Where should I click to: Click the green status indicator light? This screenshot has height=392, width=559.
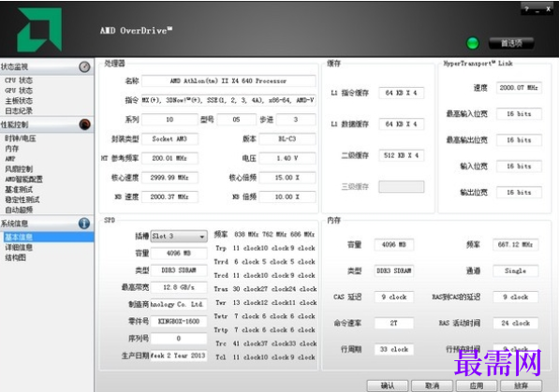(x=473, y=43)
